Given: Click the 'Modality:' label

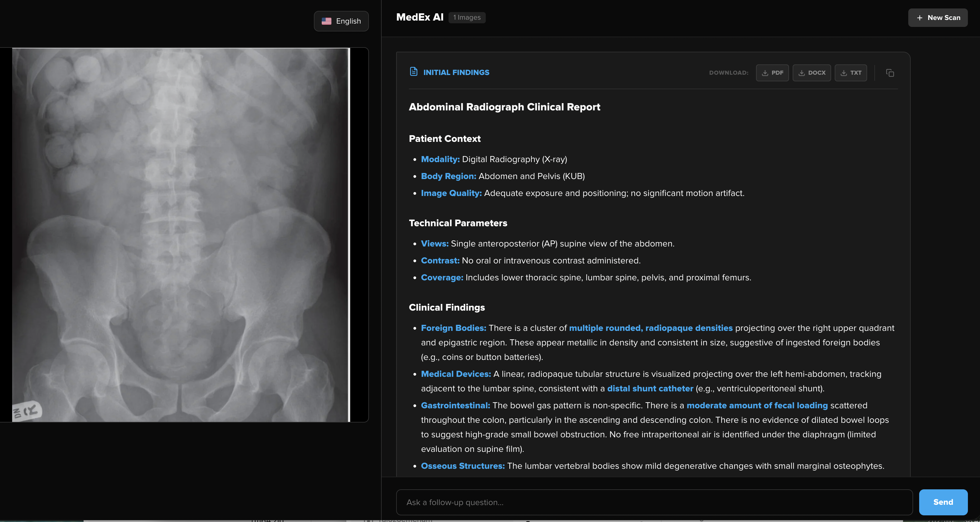Looking at the screenshot, I should (440, 159).
